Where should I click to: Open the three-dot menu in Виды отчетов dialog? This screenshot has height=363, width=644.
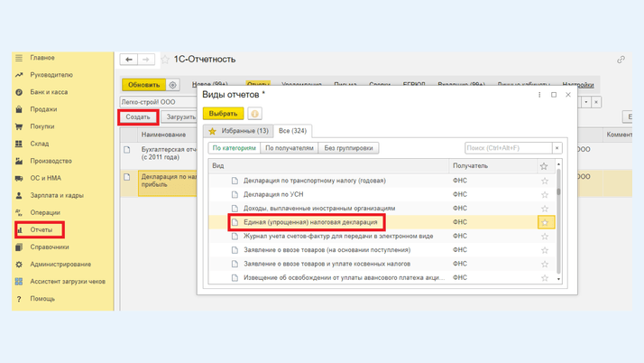click(539, 95)
